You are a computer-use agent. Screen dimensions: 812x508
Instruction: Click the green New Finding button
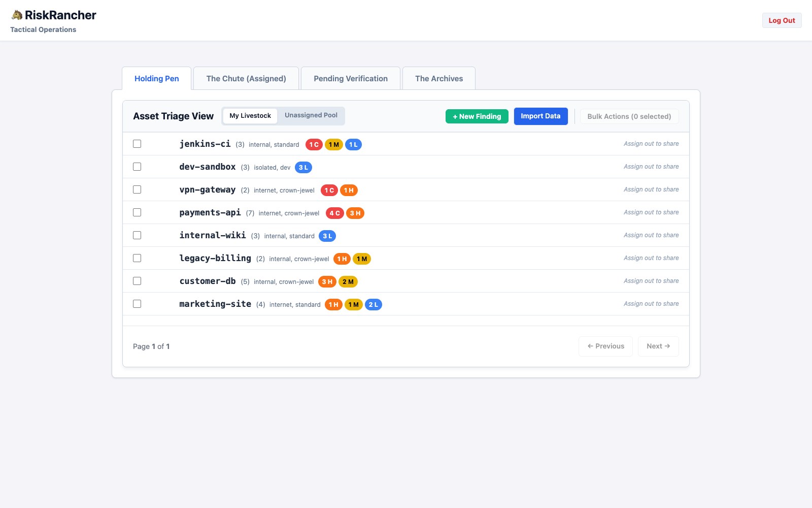[x=477, y=116]
